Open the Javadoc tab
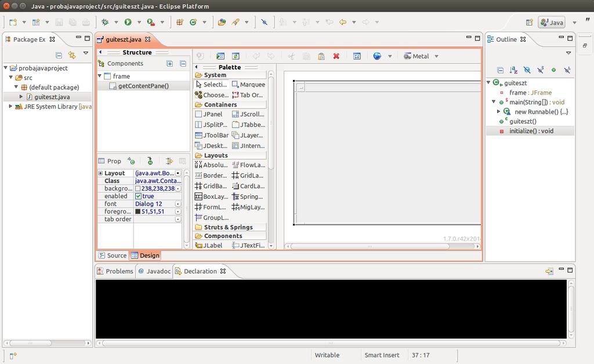Image resolution: width=594 pixels, height=364 pixels. click(154, 271)
